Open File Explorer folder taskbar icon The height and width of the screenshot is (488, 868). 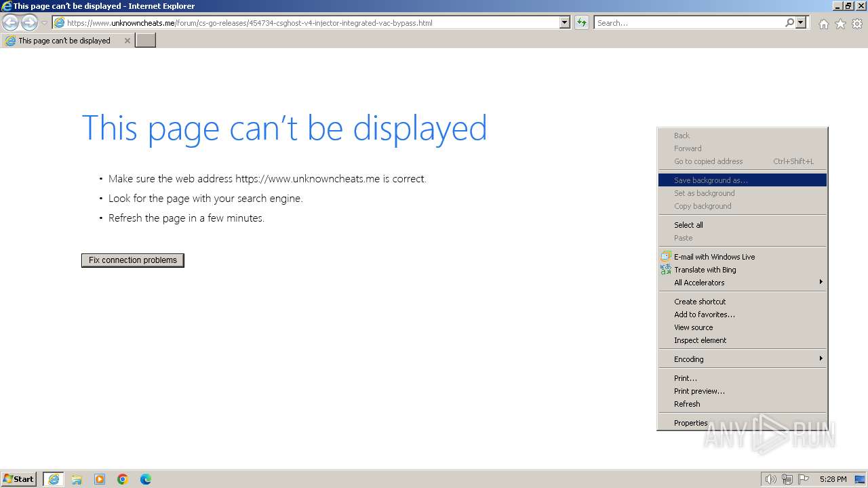(x=77, y=479)
